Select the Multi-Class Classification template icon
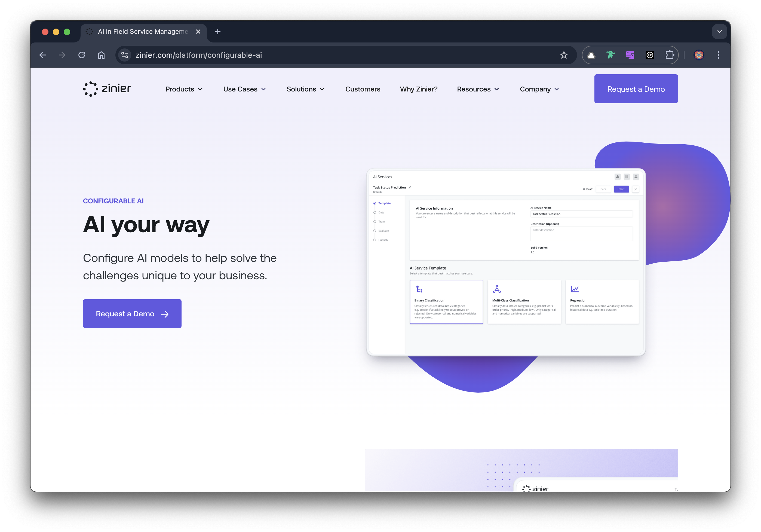 click(x=497, y=289)
